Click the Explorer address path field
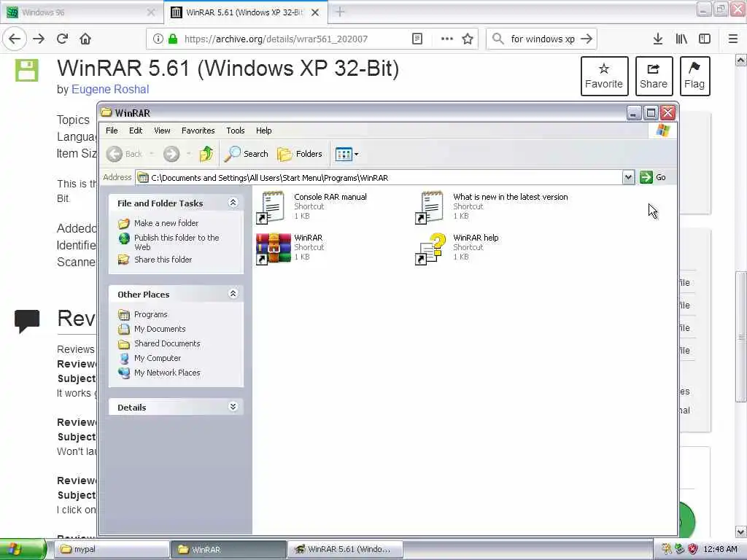747x560 pixels. coord(379,178)
